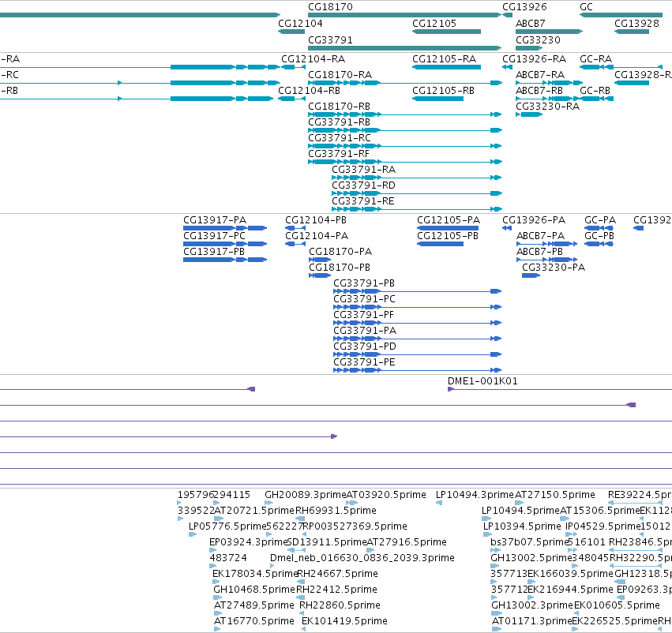672x633 pixels.
Task: Click the CG18170-PA protein label
Action: [340, 252]
